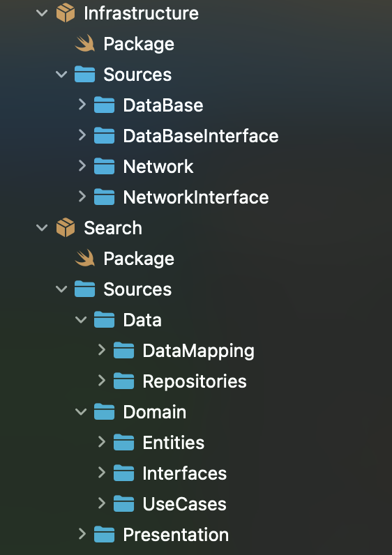Viewport: 392px width, 555px height.
Task: Click the DataBaseInterface folder icon
Action: pyautogui.click(x=105, y=136)
